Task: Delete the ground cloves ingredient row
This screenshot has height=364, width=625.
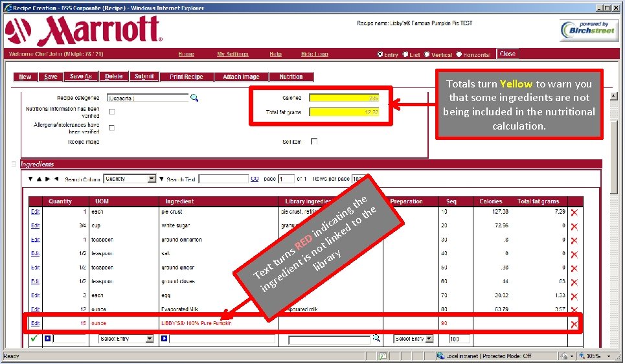Action: (574, 282)
